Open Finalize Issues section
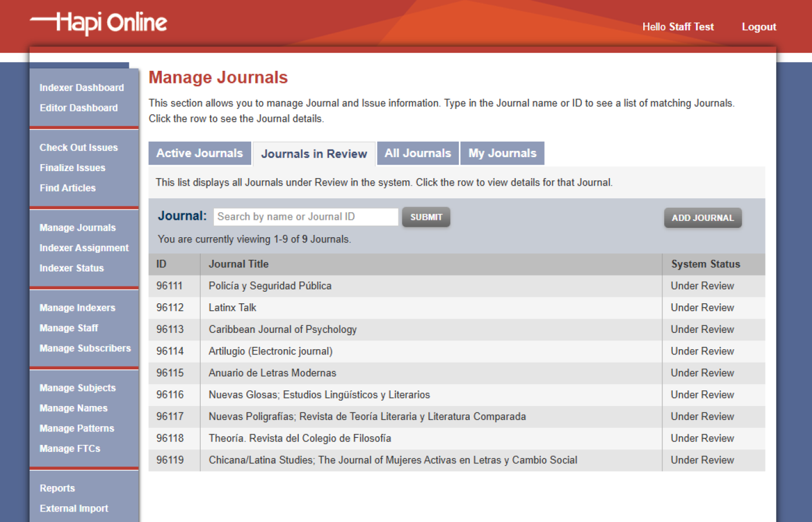This screenshot has width=812, height=522. pos(72,168)
